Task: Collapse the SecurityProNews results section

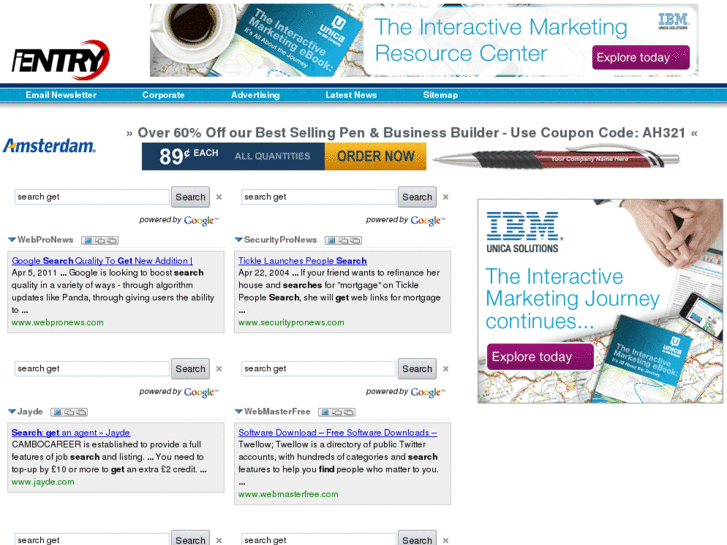Action: [x=239, y=240]
